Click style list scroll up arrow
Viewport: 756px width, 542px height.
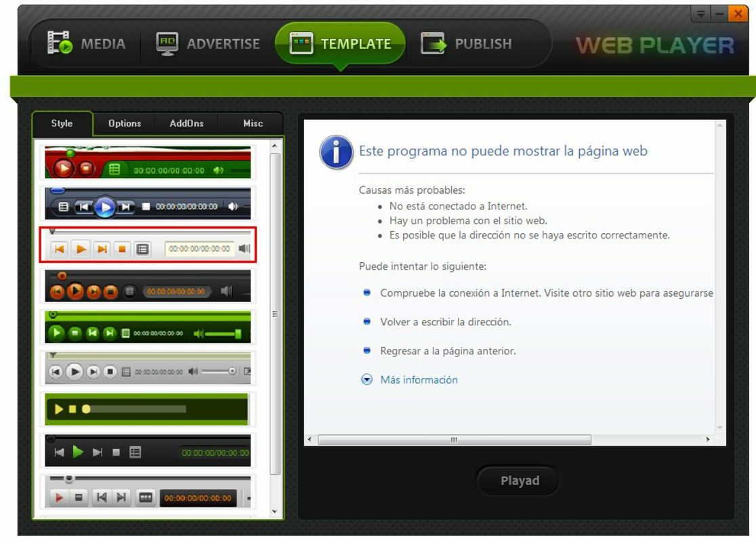(x=274, y=146)
